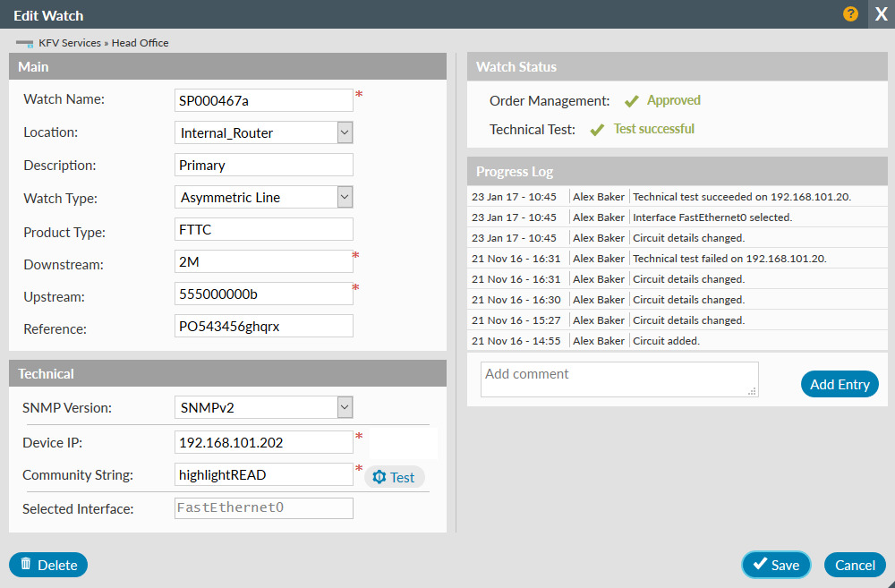Open the SNMP Version dropdown
895x588 pixels.
click(x=345, y=408)
